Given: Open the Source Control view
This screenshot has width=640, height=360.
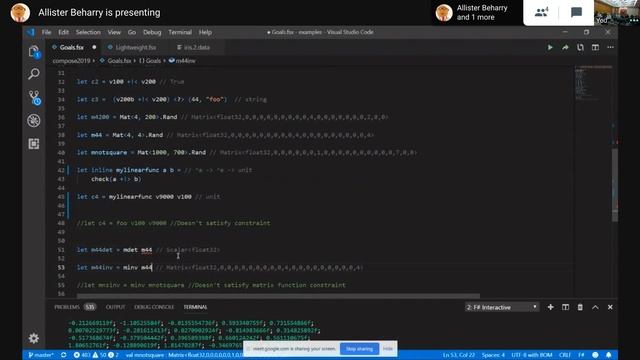Looking at the screenshot, I should click(x=34, y=98).
